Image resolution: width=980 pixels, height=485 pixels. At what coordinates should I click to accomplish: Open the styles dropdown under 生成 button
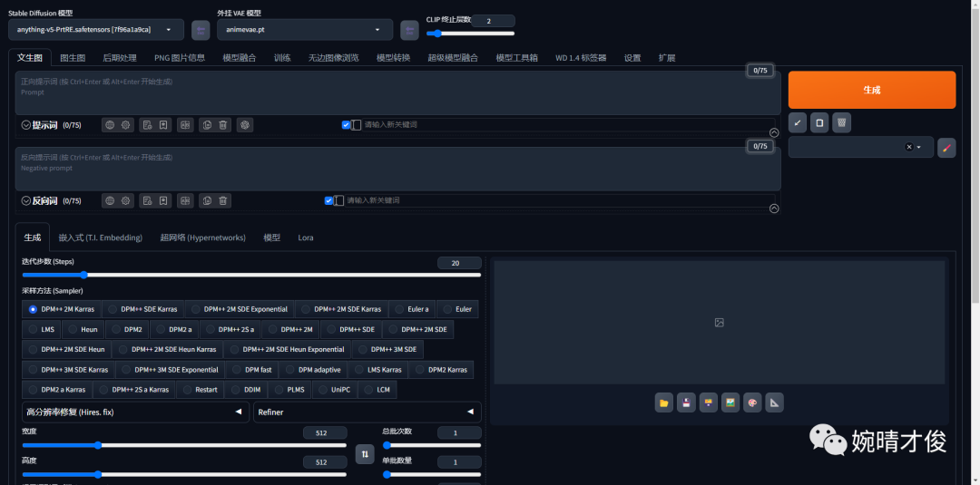860,147
